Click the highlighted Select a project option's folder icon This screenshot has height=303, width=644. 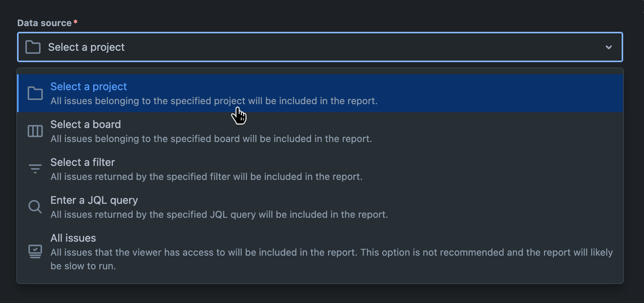point(35,93)
